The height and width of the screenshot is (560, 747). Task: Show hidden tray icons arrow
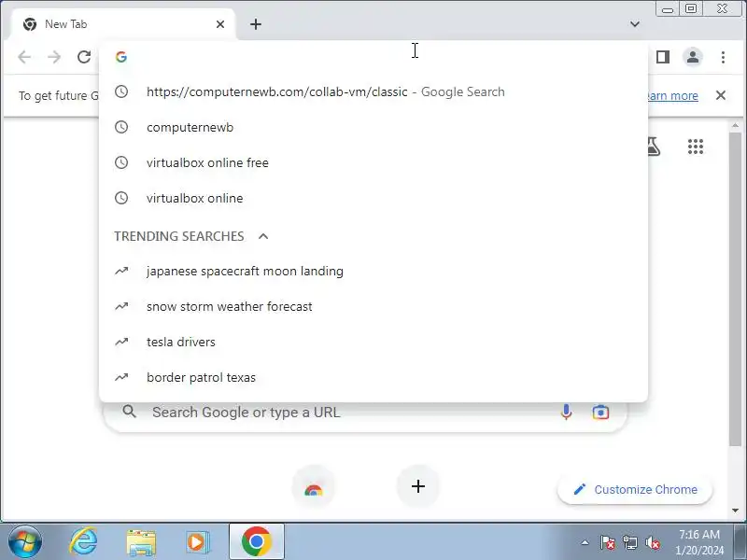tap(585, 542)
